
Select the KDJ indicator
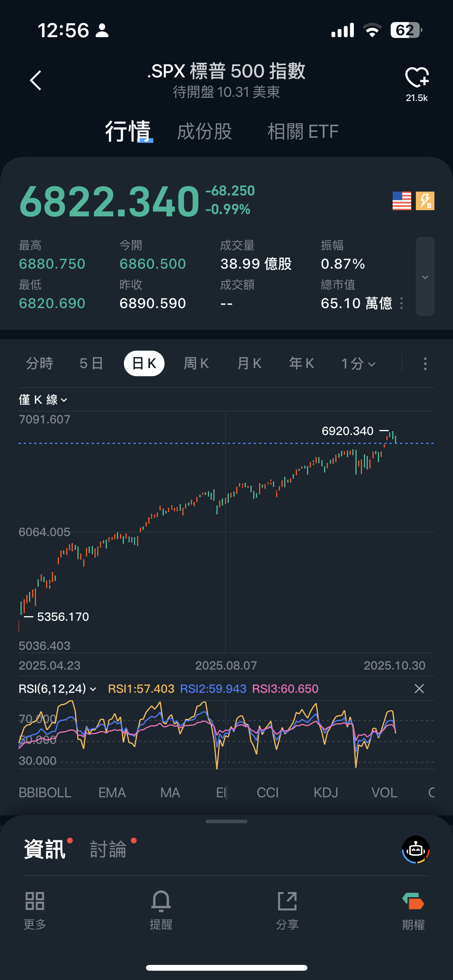click(x=326, y=793)
